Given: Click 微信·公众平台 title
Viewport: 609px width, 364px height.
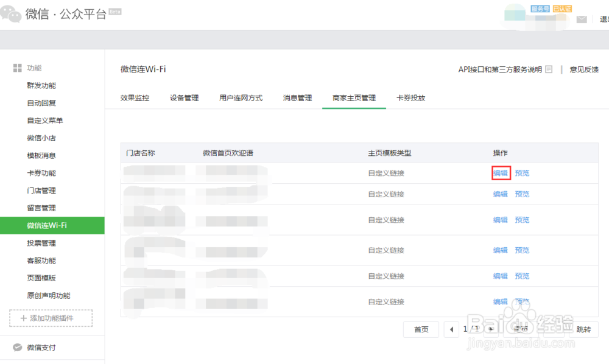Looking at the screenshot, I should click(66, 15).
